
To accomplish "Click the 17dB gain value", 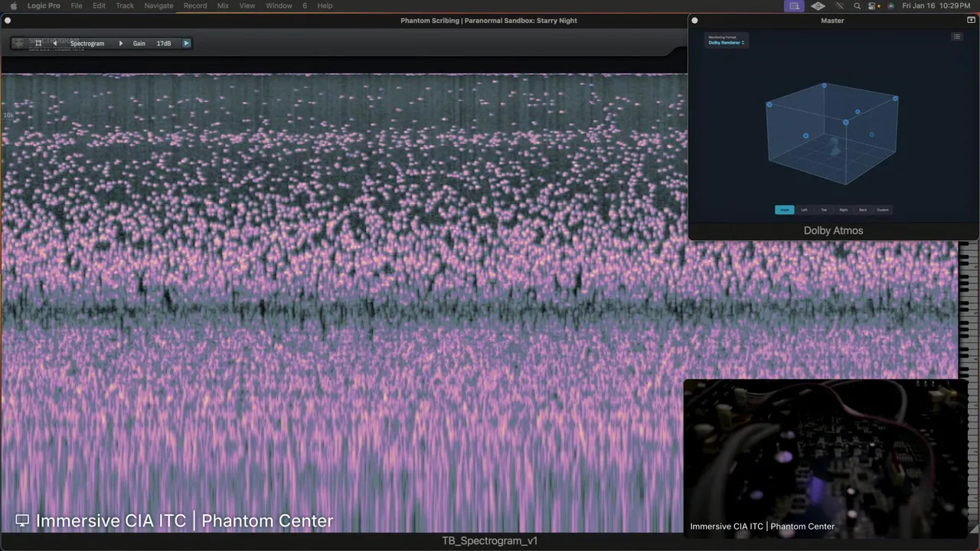I will [x=164, y=44].
